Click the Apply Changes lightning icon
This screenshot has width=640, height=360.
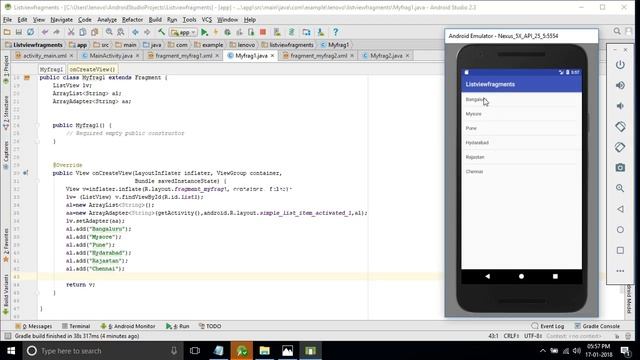click(216, 32)
